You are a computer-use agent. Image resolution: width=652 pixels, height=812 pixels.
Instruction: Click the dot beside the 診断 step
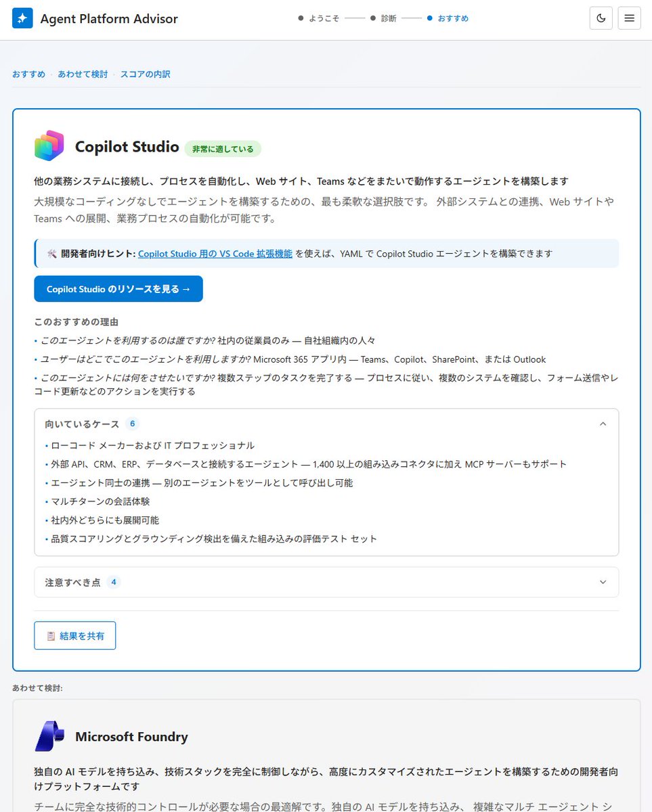click(x=372, y=18)
